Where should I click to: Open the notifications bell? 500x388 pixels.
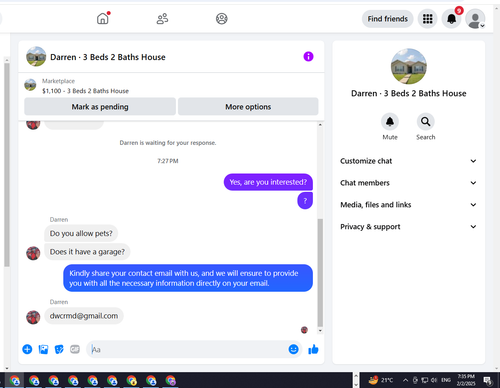pos(451,19)
